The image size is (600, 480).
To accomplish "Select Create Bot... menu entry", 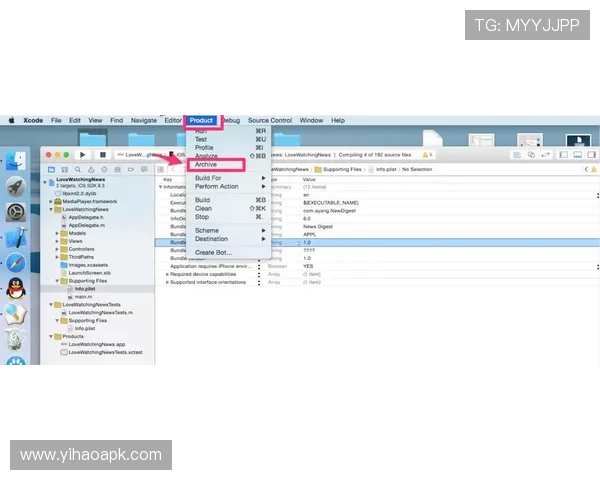I will point(213,252).
